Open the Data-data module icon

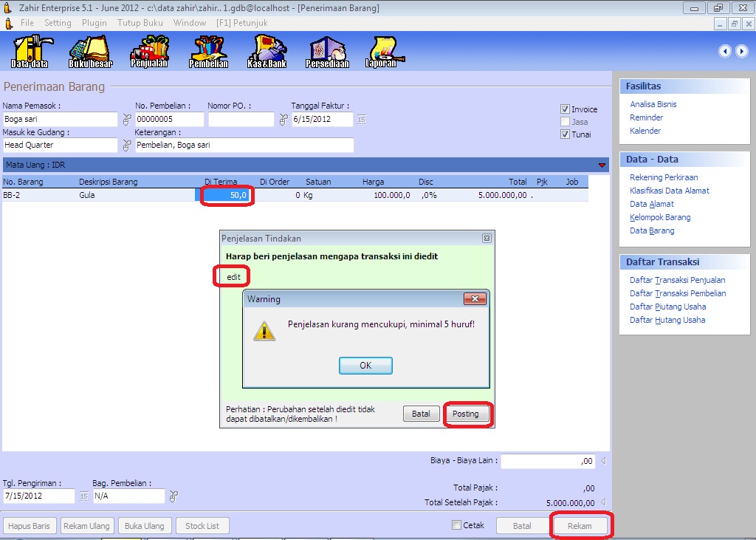[30, 52]
